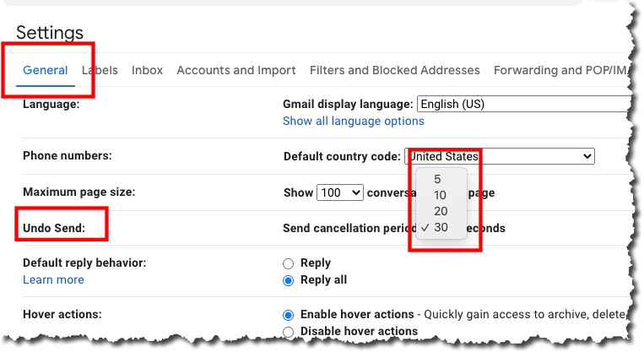This screenshot has height=352, width=644.
Task: Choose the Reply all radio button
Action: tap(289, 280)
